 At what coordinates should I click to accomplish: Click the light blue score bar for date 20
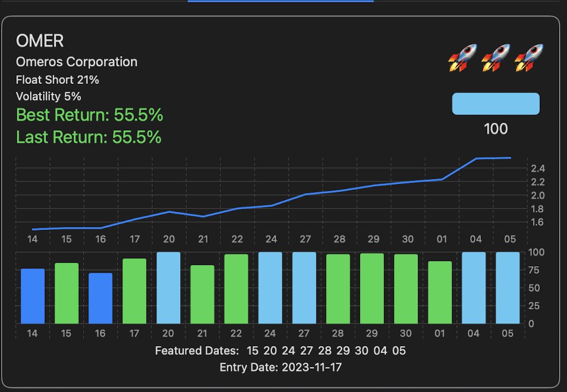click(x=168, y=288)
